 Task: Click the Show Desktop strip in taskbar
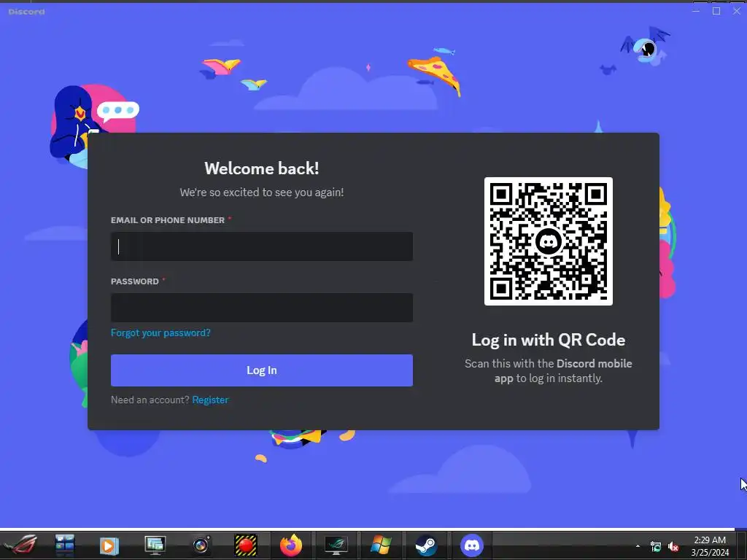point(741,545)
